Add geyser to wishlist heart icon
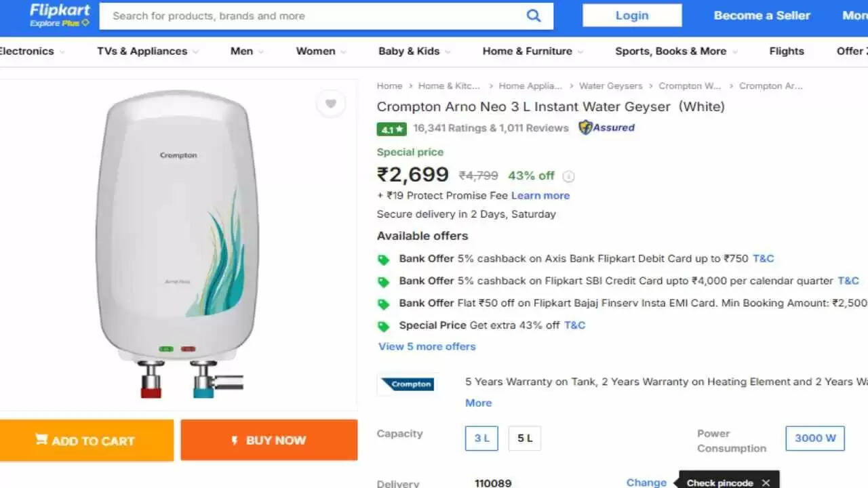This screenshot has width=868, height=488. [331, 104]
